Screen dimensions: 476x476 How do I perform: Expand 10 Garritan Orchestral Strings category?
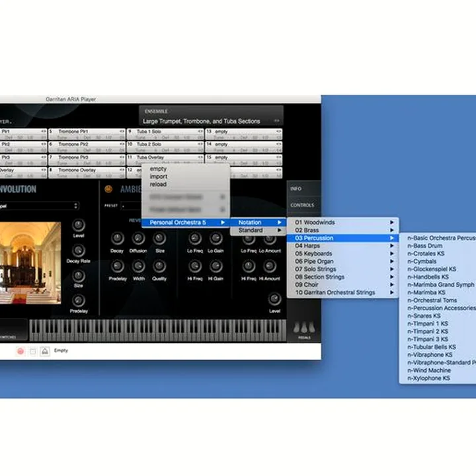coord(342,293)
